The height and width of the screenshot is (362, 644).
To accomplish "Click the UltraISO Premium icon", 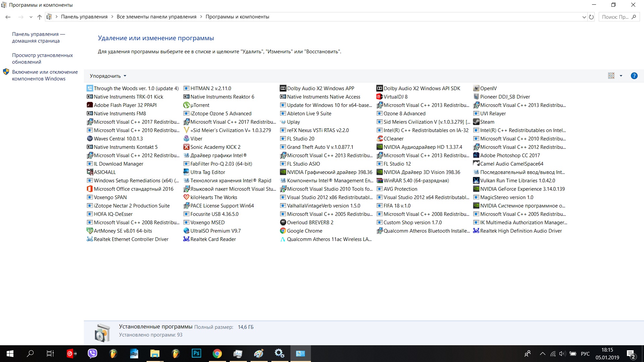I will tap(186, 231).
